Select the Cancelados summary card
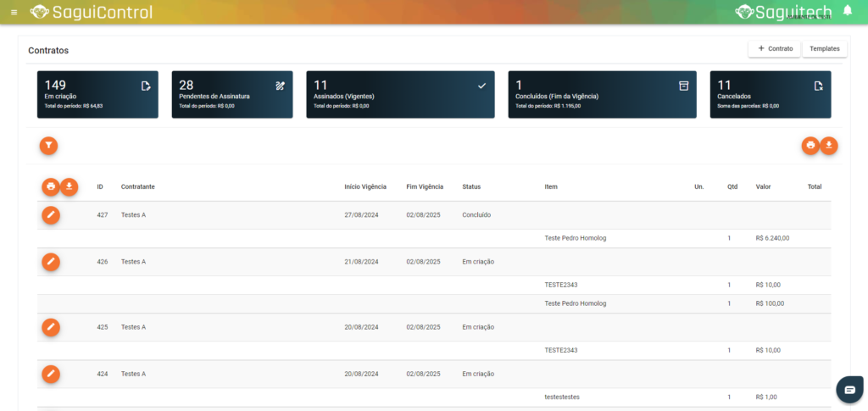Screen dimensions: 868x411 click(770, 94)
